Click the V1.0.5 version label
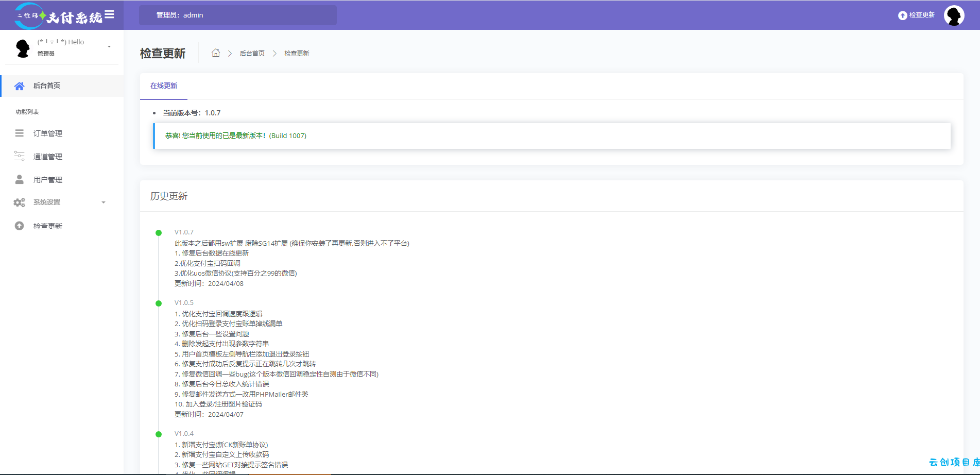This screenshot has width=980, height=475. (184, 303)
